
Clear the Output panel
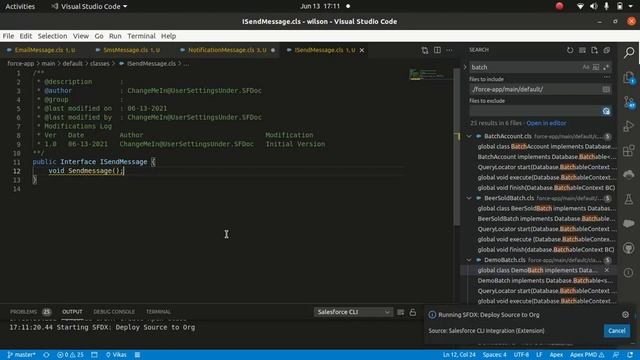pyautogui.click(x=401, y=312)
